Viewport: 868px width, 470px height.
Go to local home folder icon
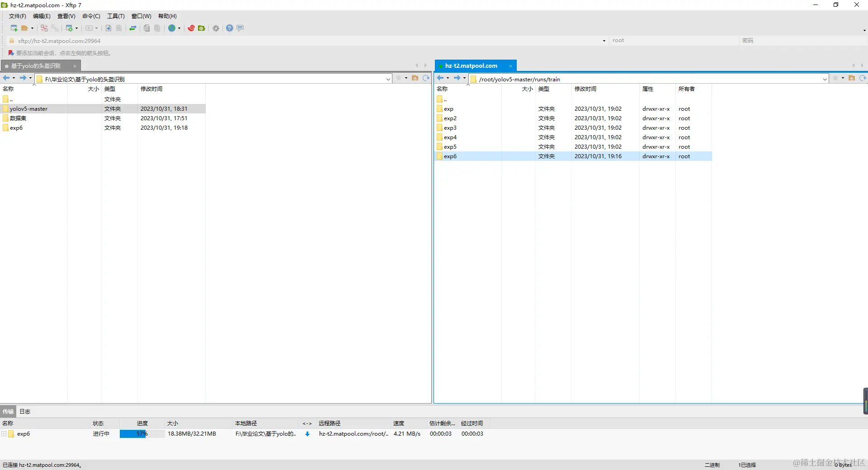pyautogui.click(x=415, y=78)
